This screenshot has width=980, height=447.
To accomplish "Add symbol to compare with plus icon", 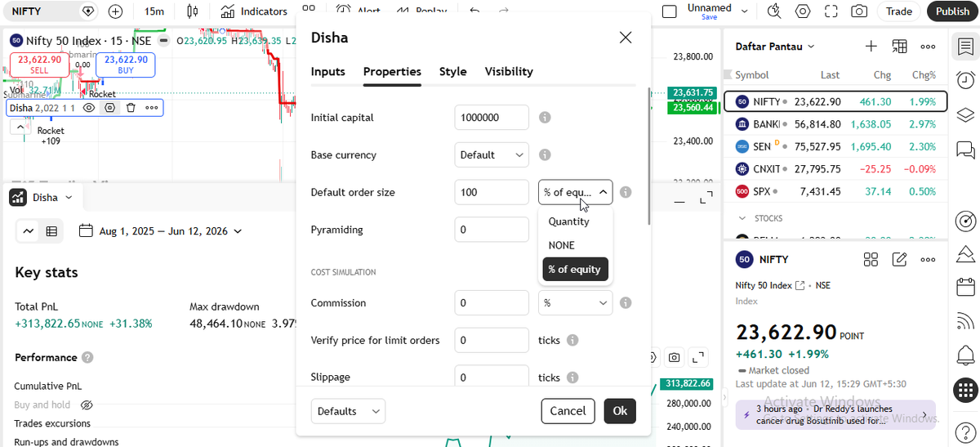I will pos(115,11).
